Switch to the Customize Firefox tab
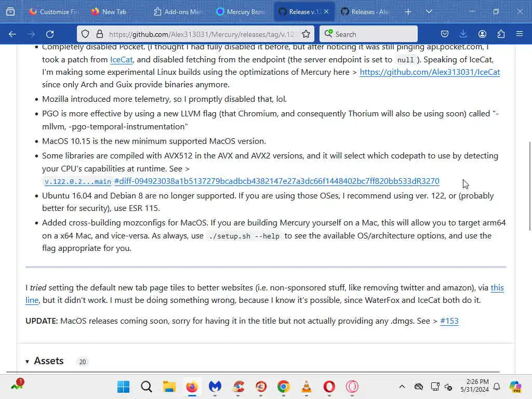Image resolution: width=532 pixels, height=399 pixels. [53, 11]
